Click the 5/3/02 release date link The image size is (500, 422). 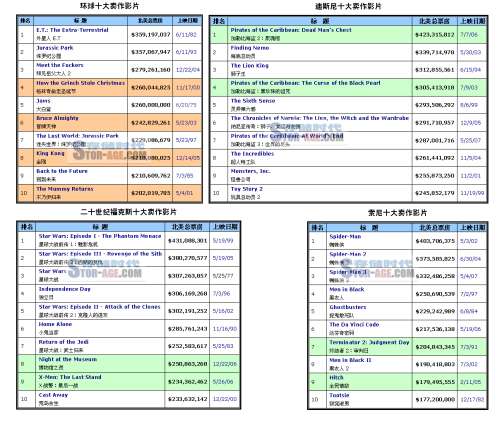469,241
